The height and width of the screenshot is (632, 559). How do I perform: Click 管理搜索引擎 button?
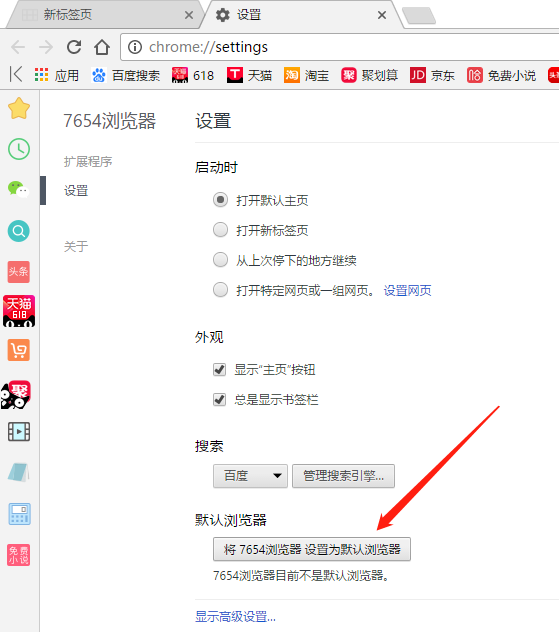(x=343, y=476)
